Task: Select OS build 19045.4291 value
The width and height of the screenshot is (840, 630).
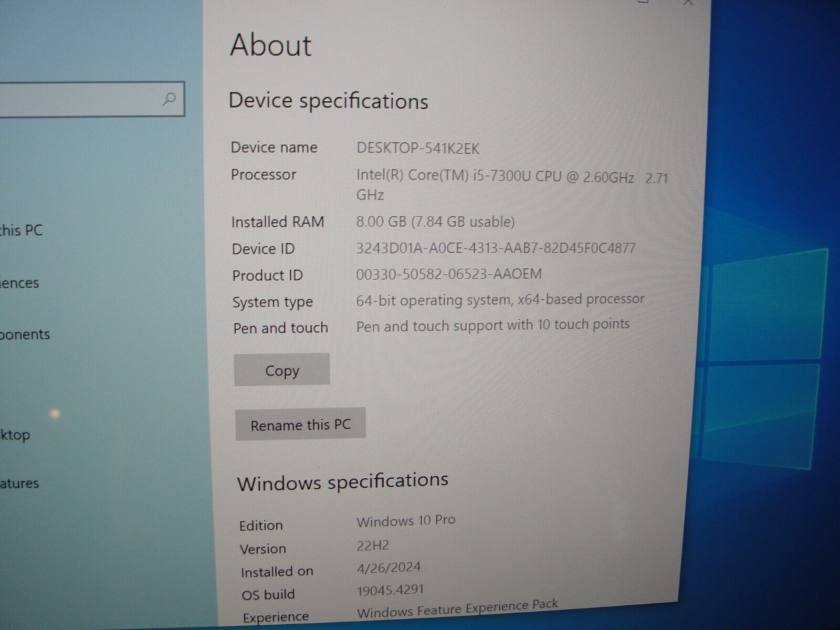Action: [x=390, y=590]
